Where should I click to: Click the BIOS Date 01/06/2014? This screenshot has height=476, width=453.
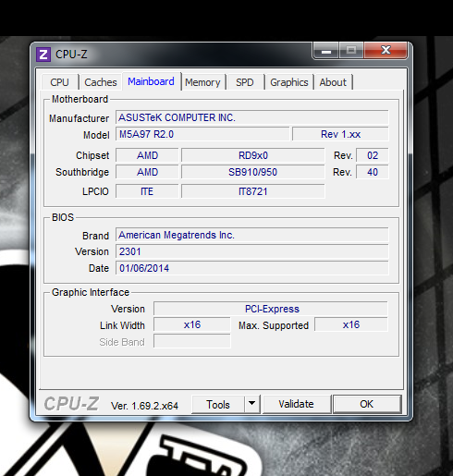252,268
